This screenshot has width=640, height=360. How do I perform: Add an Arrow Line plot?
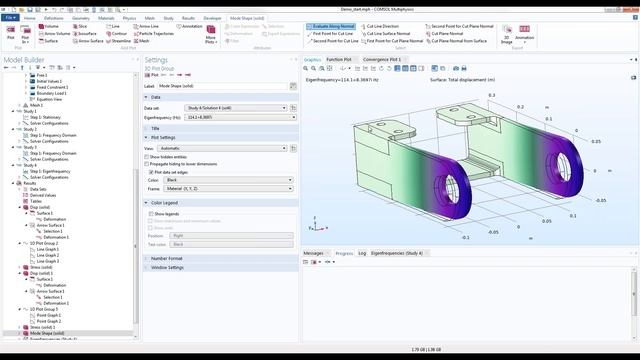pyautogui.click(x=146, y=27)
